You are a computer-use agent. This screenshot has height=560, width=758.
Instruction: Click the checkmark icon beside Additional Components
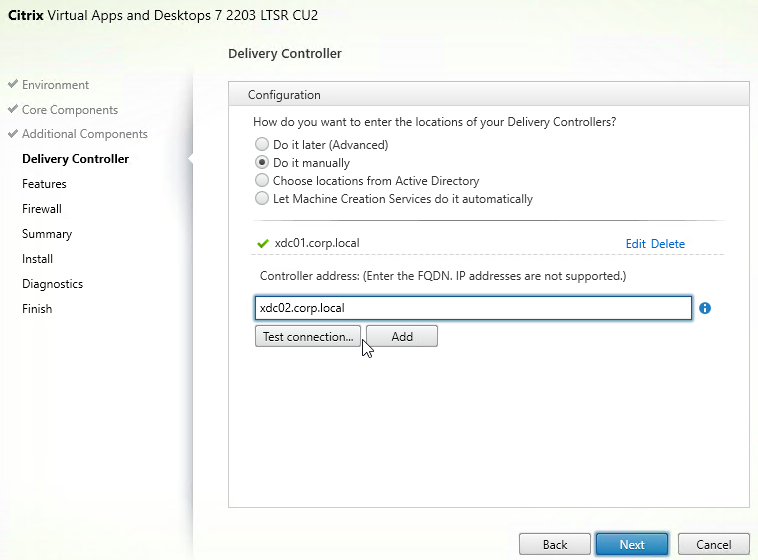(x=13, y=133)
